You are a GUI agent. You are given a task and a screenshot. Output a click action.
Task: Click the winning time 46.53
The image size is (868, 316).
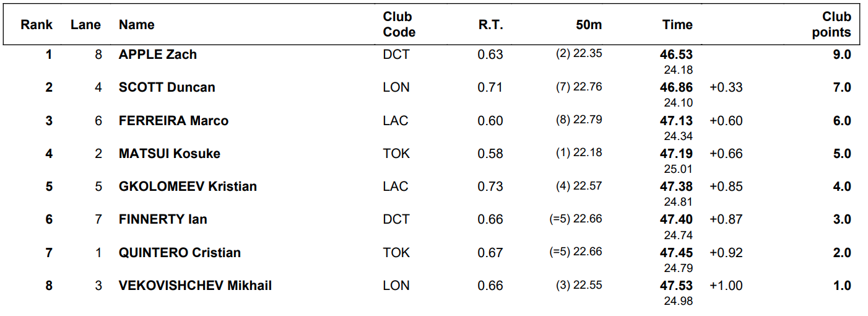[677, 55]
